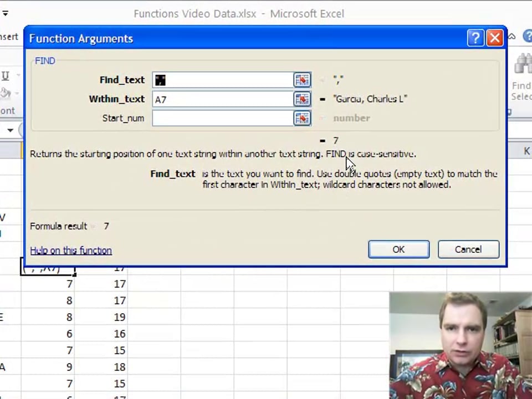Select the cell containing 19
This screenshot has height=399, width=532.
[101, 317]
